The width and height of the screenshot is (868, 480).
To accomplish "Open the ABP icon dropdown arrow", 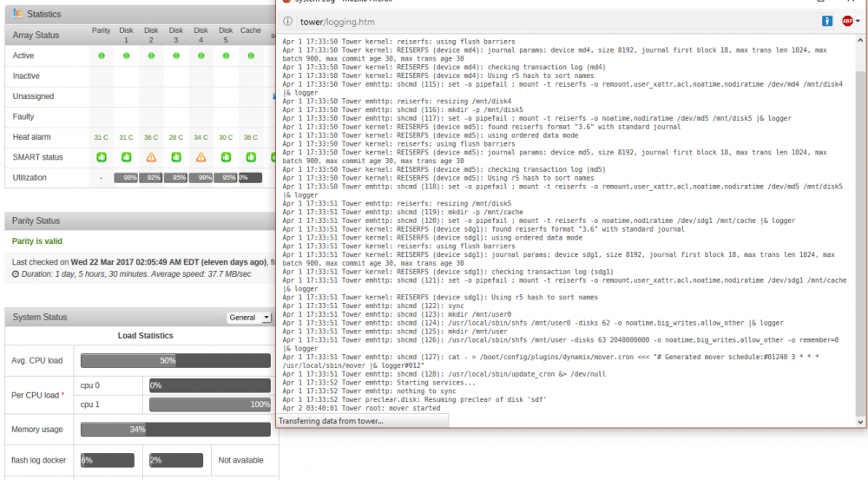I will click(858, 21).
